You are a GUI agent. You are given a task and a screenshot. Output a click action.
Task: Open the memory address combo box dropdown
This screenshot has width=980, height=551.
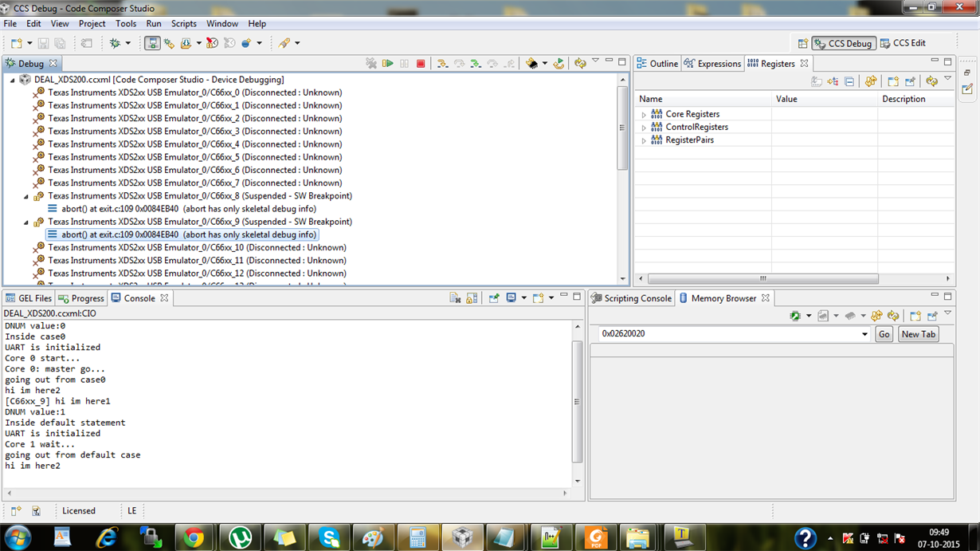tap(864, 334)
